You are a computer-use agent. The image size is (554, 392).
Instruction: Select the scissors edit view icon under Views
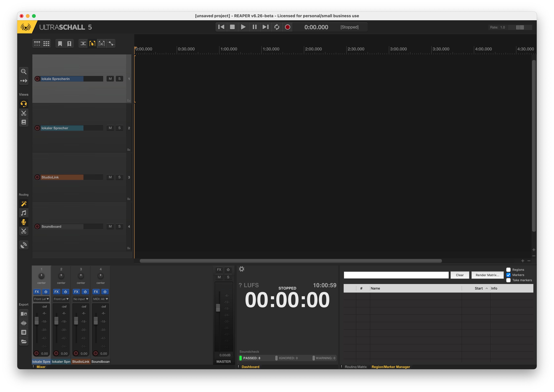[x=24, y=113]
